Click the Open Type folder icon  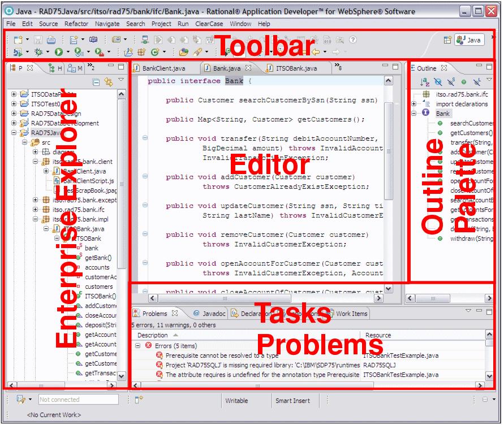pos(183,52)
